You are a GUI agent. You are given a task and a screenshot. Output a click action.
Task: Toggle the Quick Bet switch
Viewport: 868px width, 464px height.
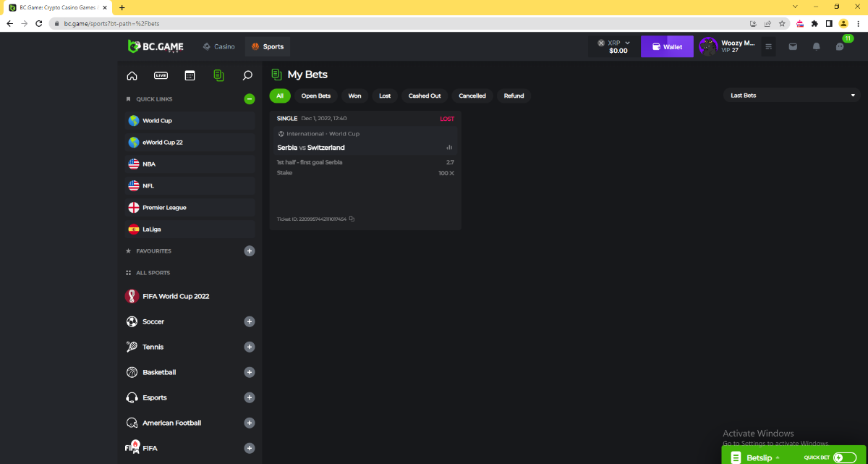click(x=843, y=457)
